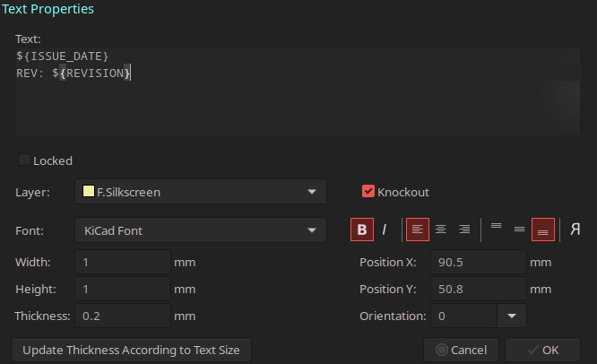Uncheck the Knockout option
This screenshot has height=364, width=597.
368,191
